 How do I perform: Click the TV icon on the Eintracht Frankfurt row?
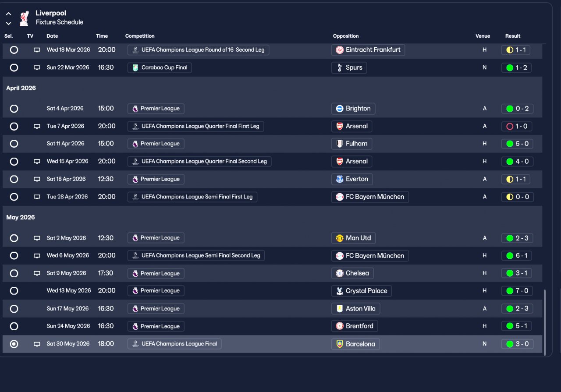(37, 50)
